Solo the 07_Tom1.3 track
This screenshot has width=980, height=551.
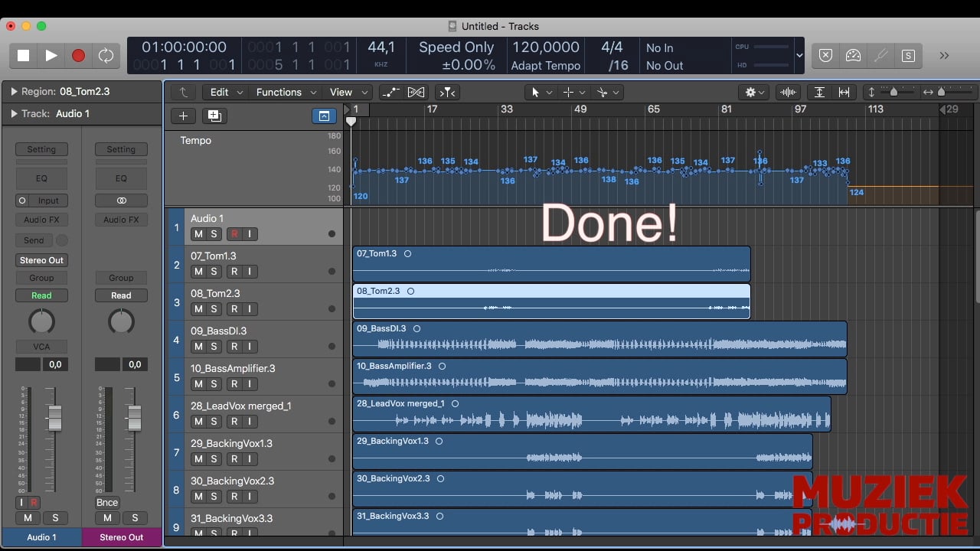[214, 272]
